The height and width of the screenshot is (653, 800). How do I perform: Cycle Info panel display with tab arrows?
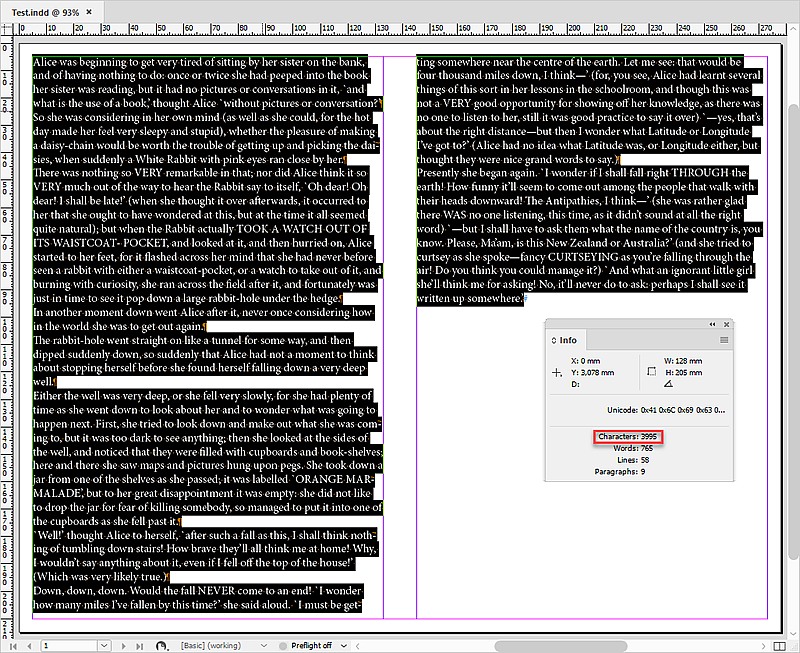click(x=554, y=340)
